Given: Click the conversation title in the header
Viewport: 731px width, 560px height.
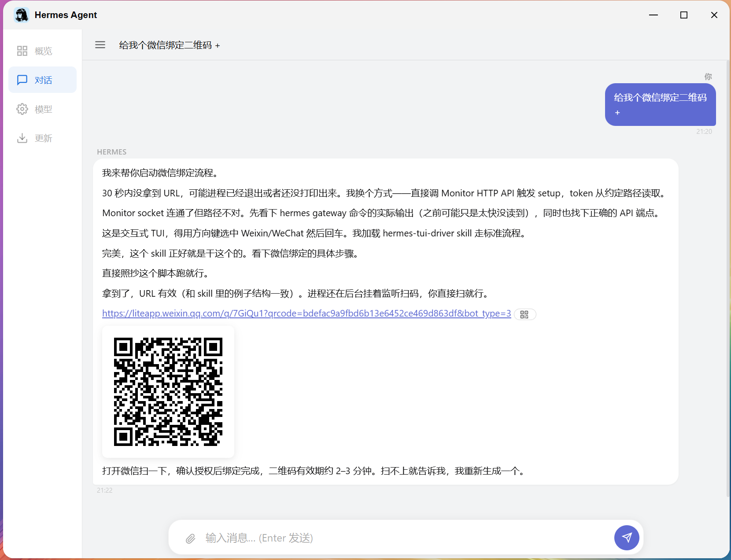Looking at the screenshot, I should click(170, 45).
